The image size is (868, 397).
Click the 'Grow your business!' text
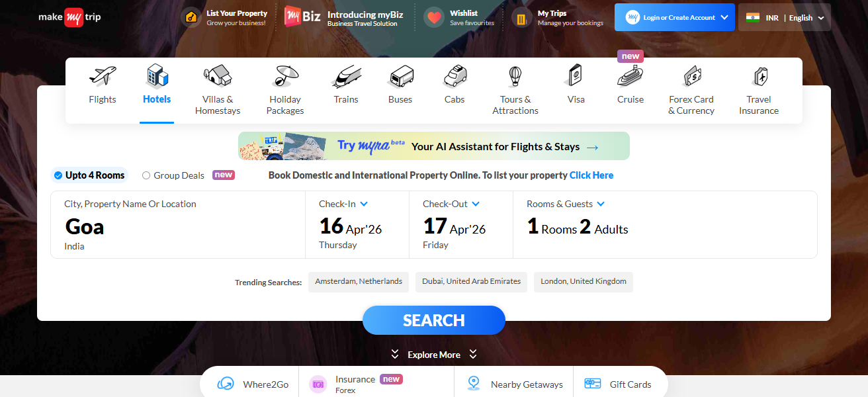236,23
